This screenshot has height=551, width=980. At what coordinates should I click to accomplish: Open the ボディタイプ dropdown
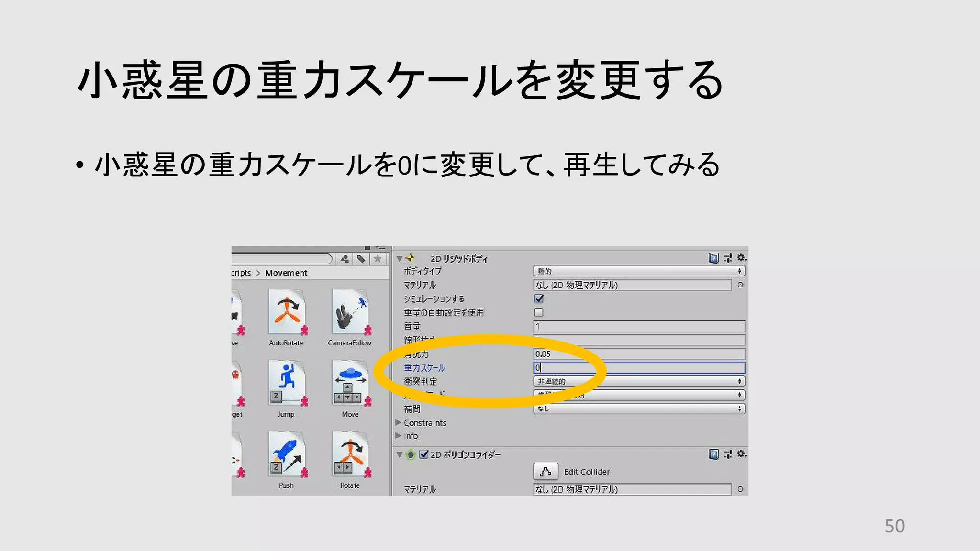pos(639,271)
